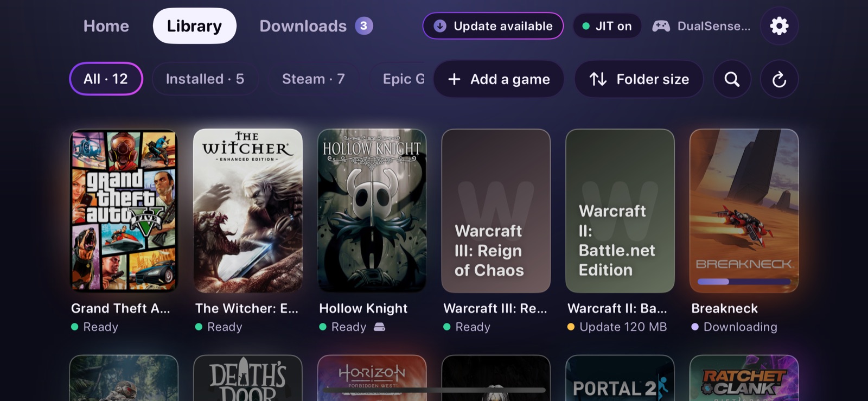Click the Add a game button

pos(499,79)
